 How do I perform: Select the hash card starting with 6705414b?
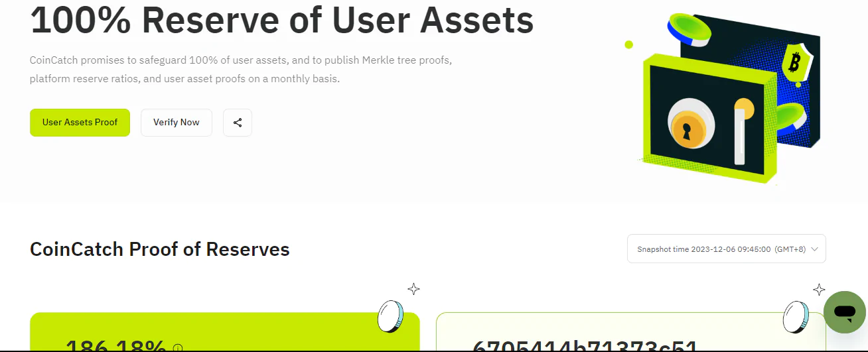(x=631, y=332)
